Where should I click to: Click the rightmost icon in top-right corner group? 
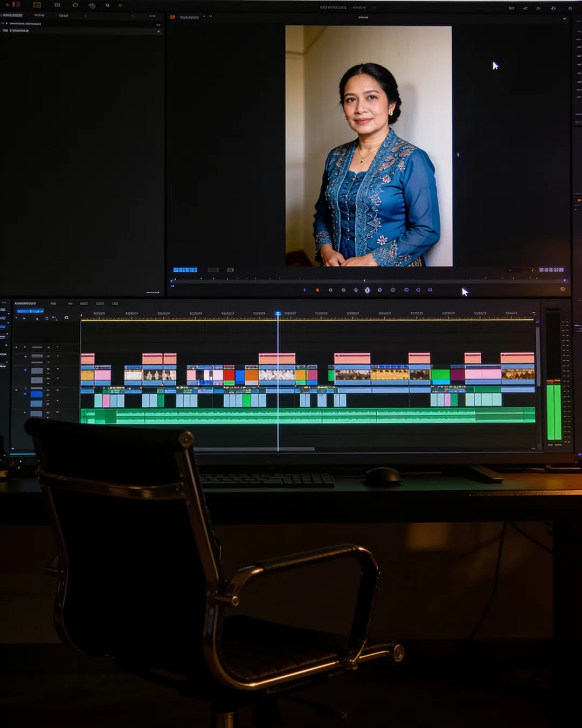tap(570, 8)
